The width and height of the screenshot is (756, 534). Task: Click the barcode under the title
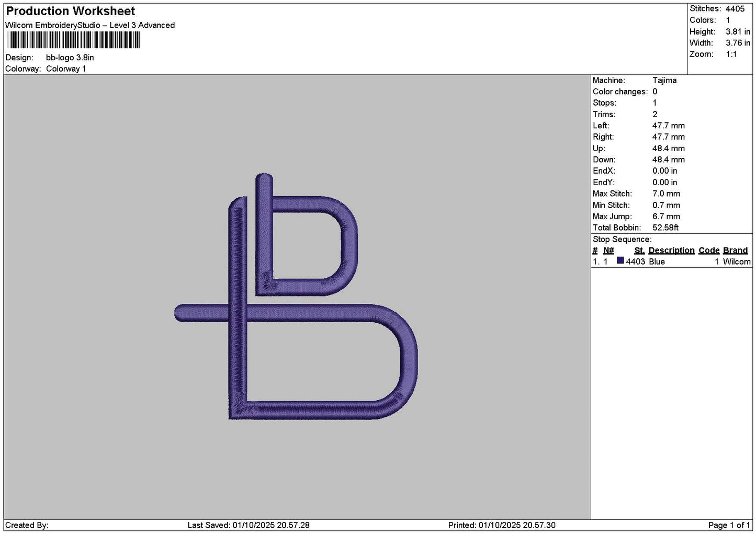74,40
